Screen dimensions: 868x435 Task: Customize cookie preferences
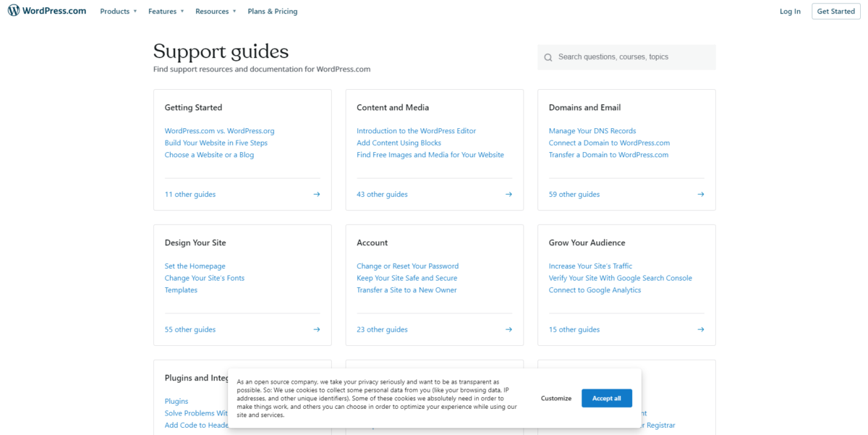(x=556, y=398)
